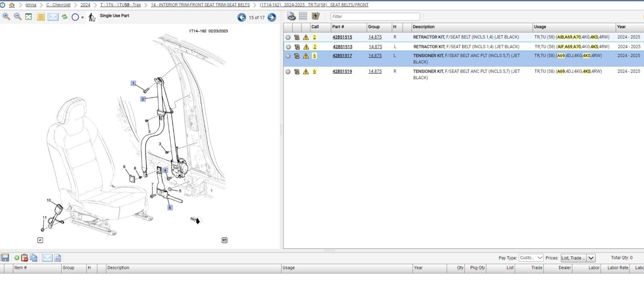Go to the next illustration arrow
Screen dimensions: 644x293
click(x=272, y=17)
